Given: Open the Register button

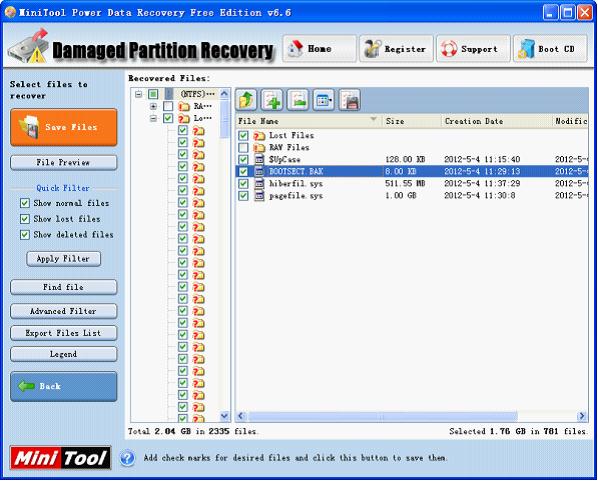Looking at the screenshot, I should pos(396,49).
